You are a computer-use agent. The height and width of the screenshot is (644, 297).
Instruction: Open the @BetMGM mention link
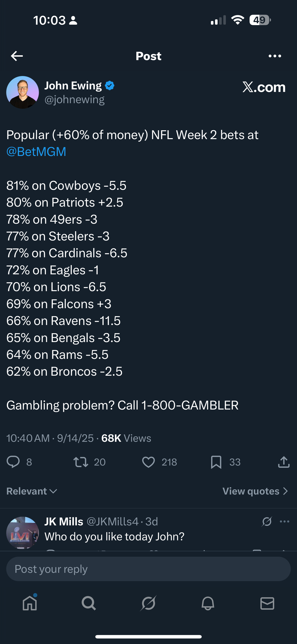tap(36, 152)
